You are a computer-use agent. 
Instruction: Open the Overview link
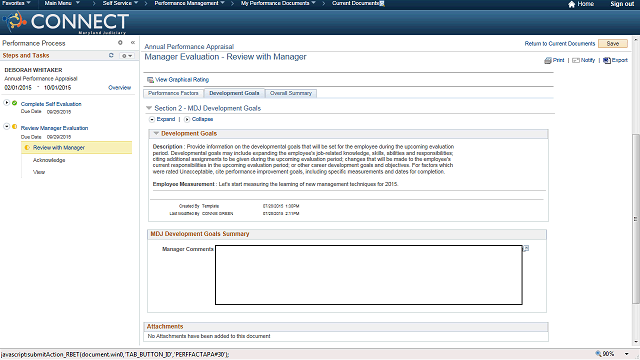(x=120, y=87)
